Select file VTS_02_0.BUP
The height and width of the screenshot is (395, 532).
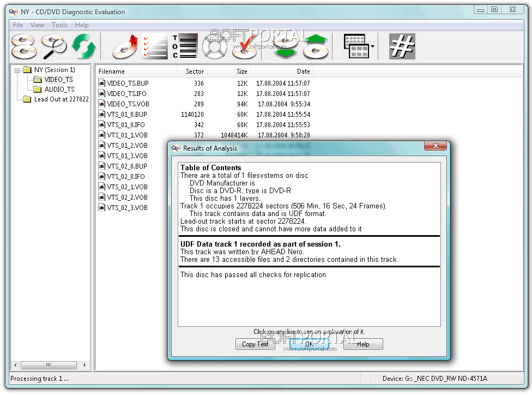click(127, 166)
